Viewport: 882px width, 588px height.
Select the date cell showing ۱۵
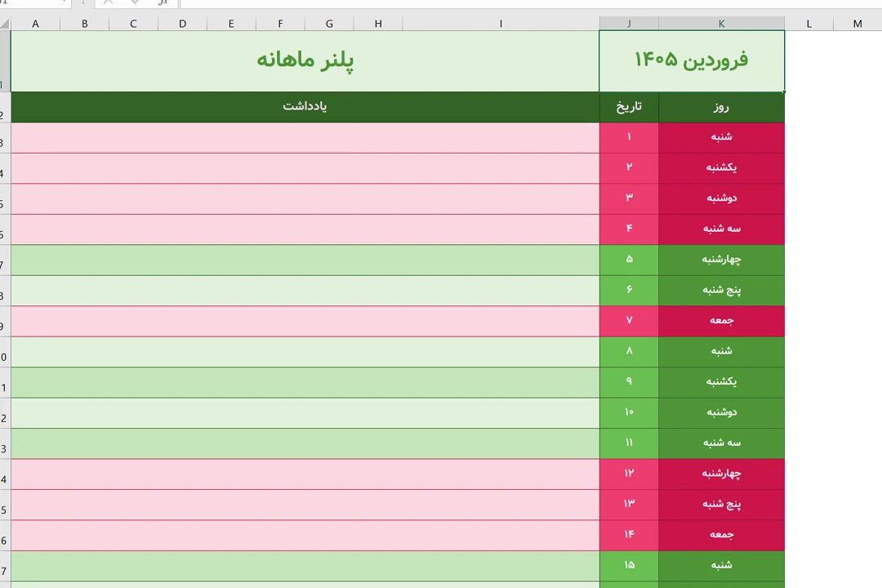point(629,565)
